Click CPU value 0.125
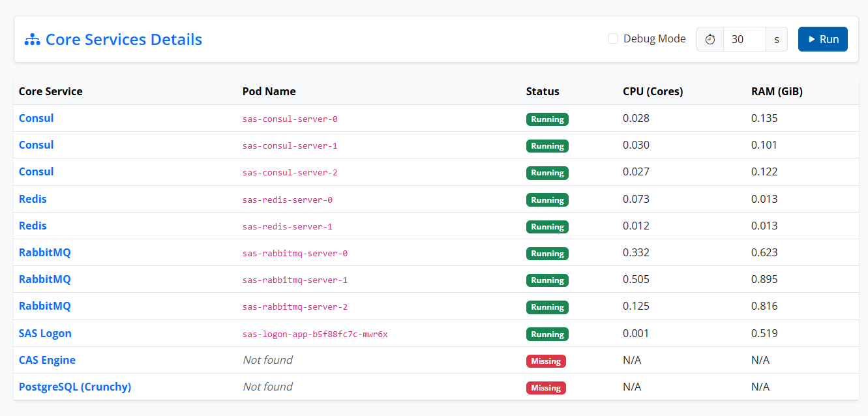 (636, 306)
